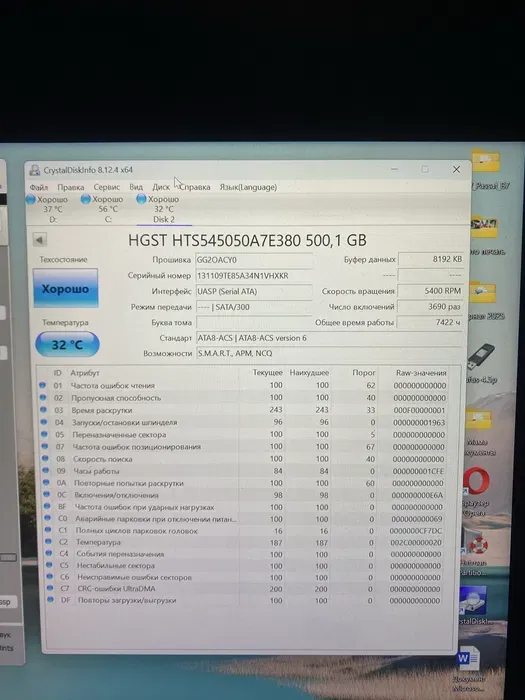Click status dot for attribute C0
525x700 pixels.
point(47,518)
